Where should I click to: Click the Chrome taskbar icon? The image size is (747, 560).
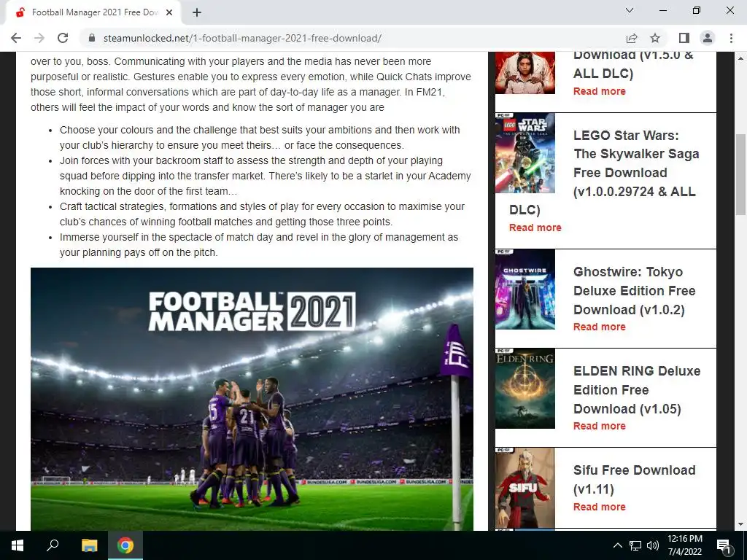pyautogui.click(x=125, y=545)
